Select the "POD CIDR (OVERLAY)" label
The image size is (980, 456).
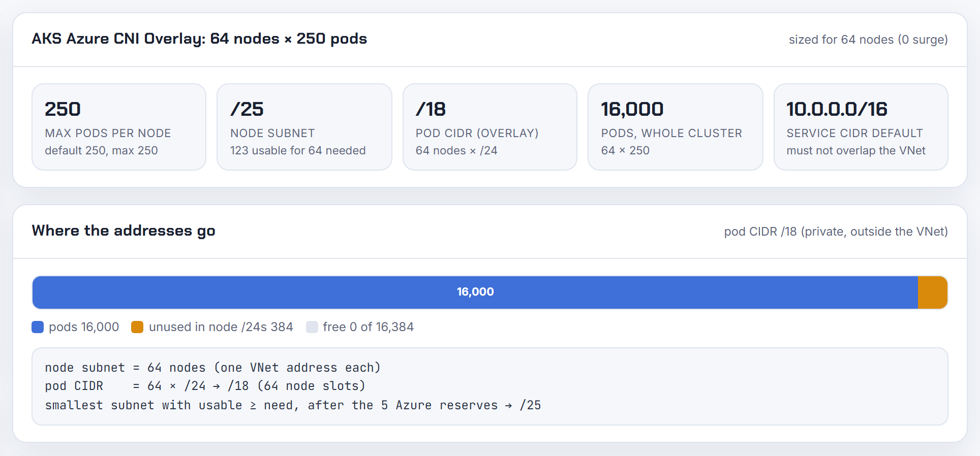(477, 133)
